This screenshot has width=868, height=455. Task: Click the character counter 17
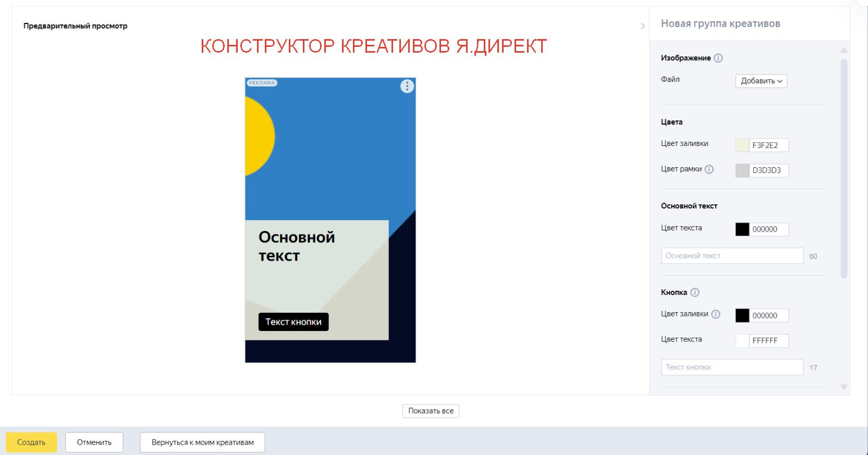pyautogui.click(x=813, y=367)
